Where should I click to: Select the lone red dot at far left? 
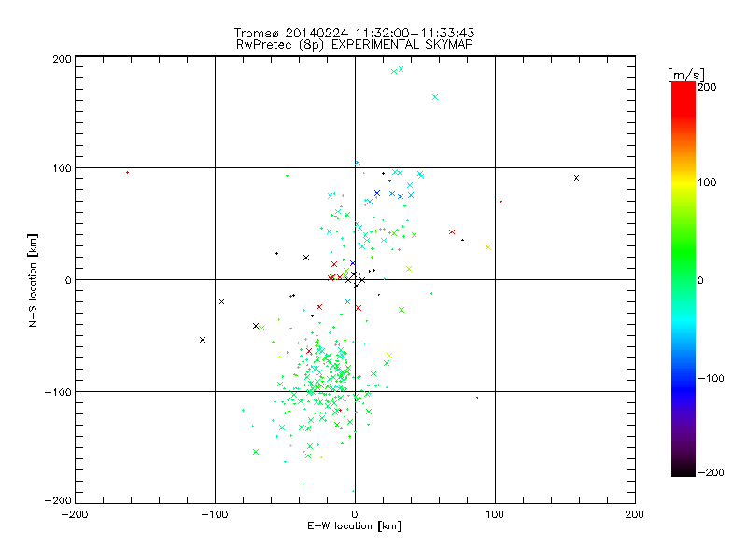pos(127,173)
